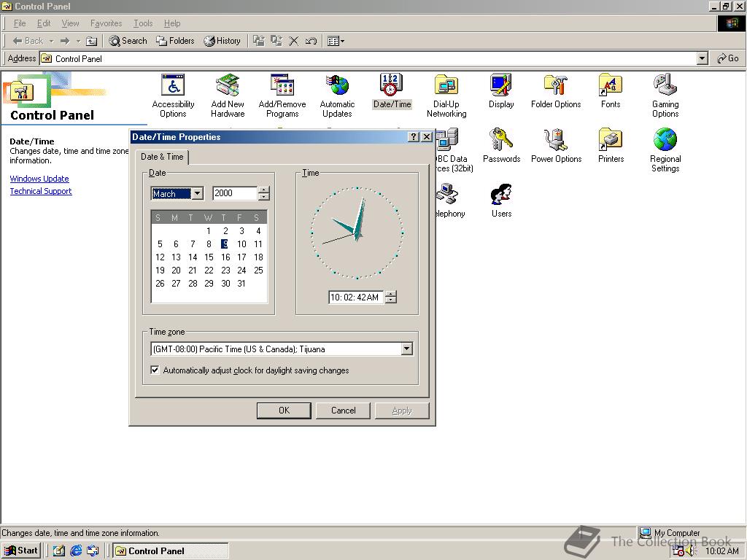The image size is (747, 560).
Task: Click the Delete X toolbar icon
Action: tap(294, 41)
